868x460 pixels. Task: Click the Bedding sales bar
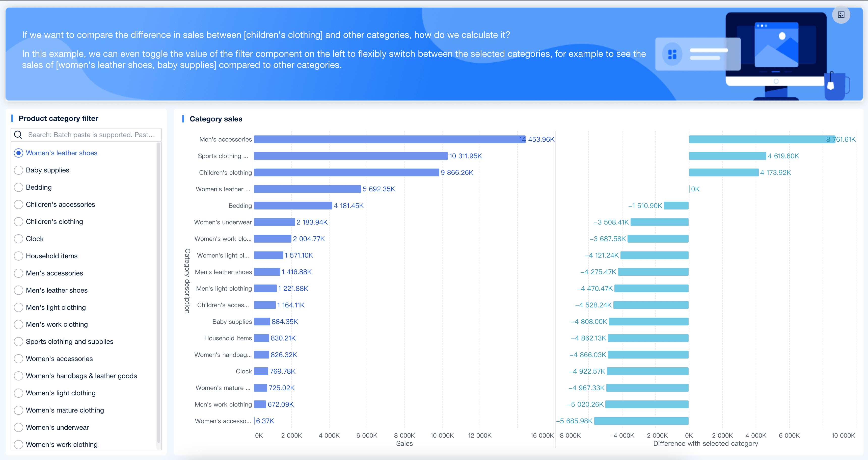click(293, 206)
